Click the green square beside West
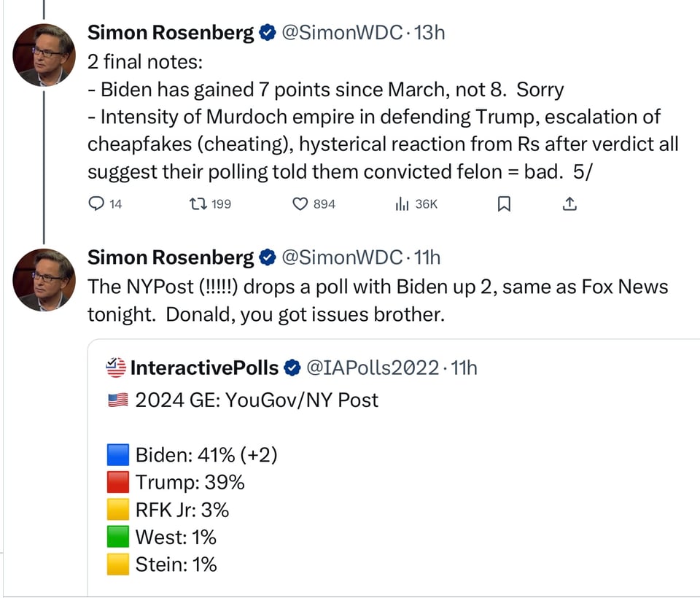The image size is (700, 598). (x=117, y=537)
